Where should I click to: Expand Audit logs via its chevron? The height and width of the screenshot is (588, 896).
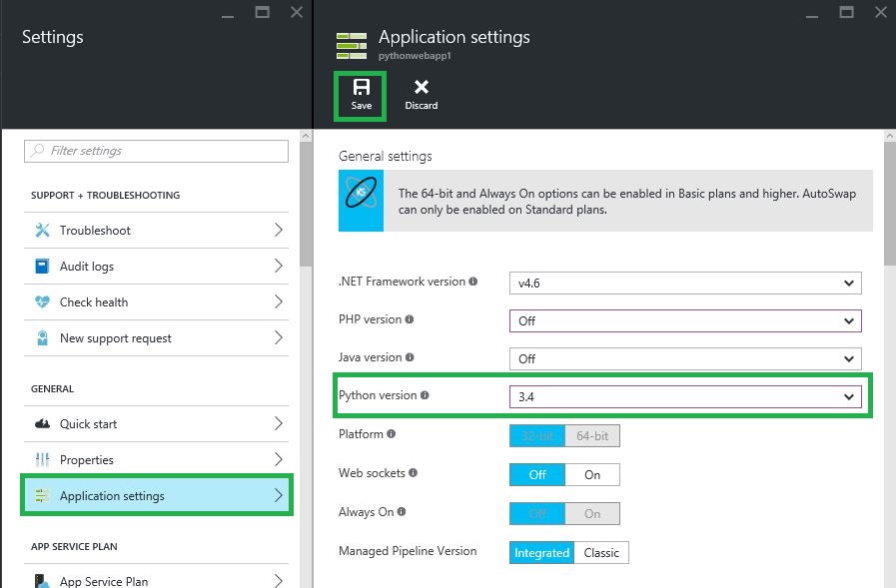tap(279, 266)
